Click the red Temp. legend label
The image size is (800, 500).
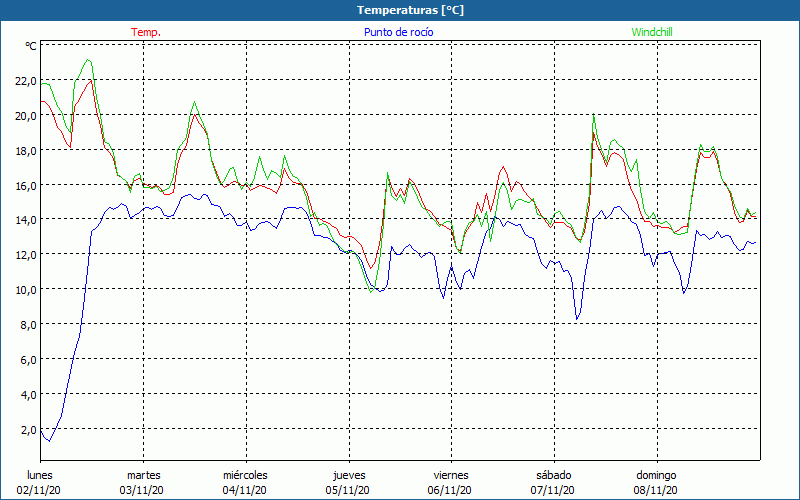pyautogui.click(x=146, y=32)
